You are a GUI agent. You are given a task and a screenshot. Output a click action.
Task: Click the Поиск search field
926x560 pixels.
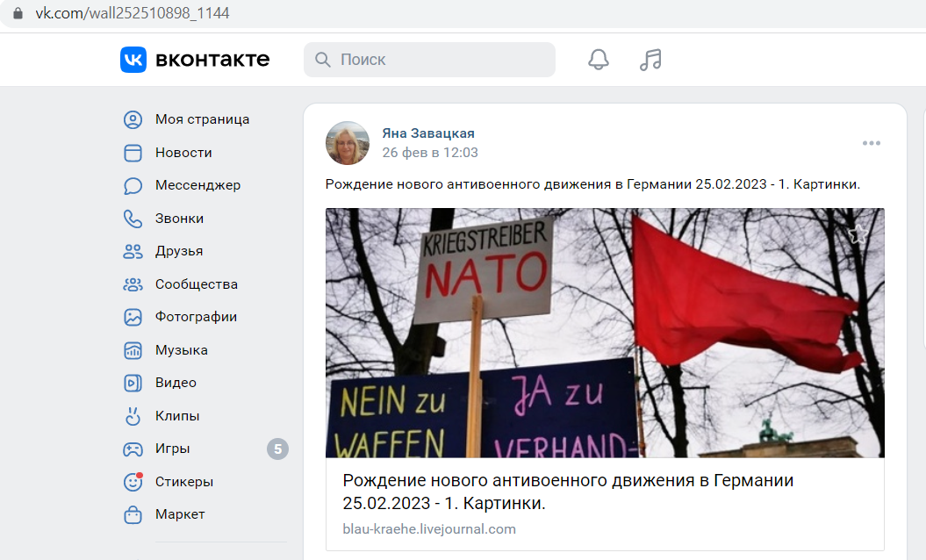[429, 60]
